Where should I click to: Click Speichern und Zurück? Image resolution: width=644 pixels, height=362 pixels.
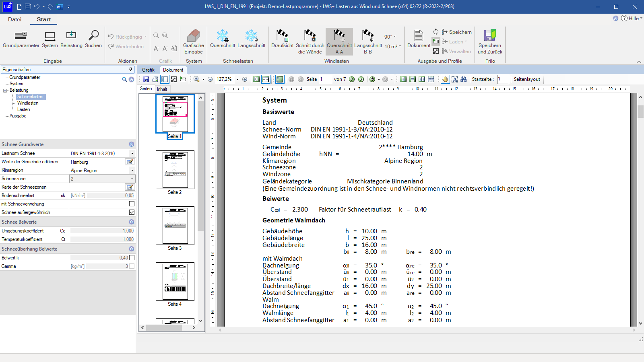[x=490, y=42]
